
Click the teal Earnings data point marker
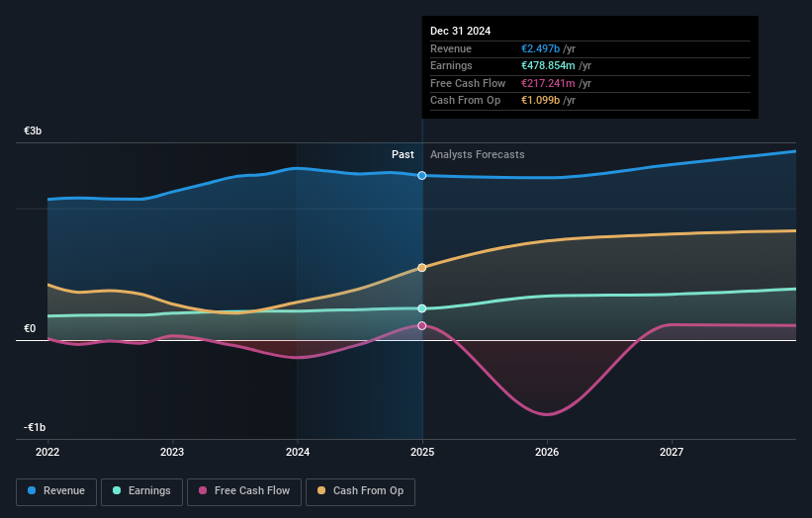422,308
